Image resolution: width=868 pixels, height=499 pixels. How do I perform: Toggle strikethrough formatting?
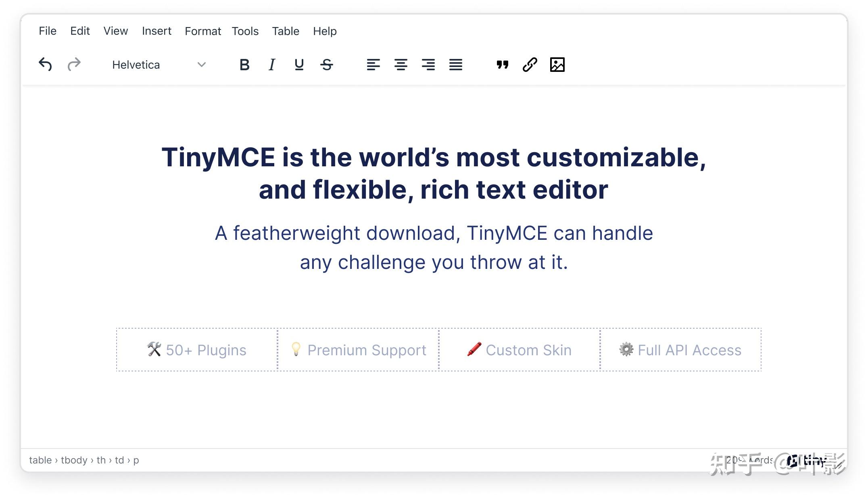pyautogui.click(x=326, y=65)
